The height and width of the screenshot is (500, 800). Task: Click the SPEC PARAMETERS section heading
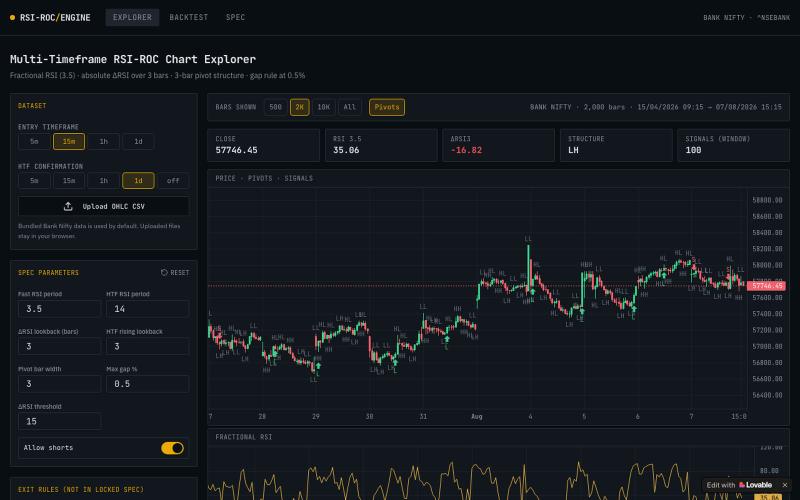click(48, 272)
